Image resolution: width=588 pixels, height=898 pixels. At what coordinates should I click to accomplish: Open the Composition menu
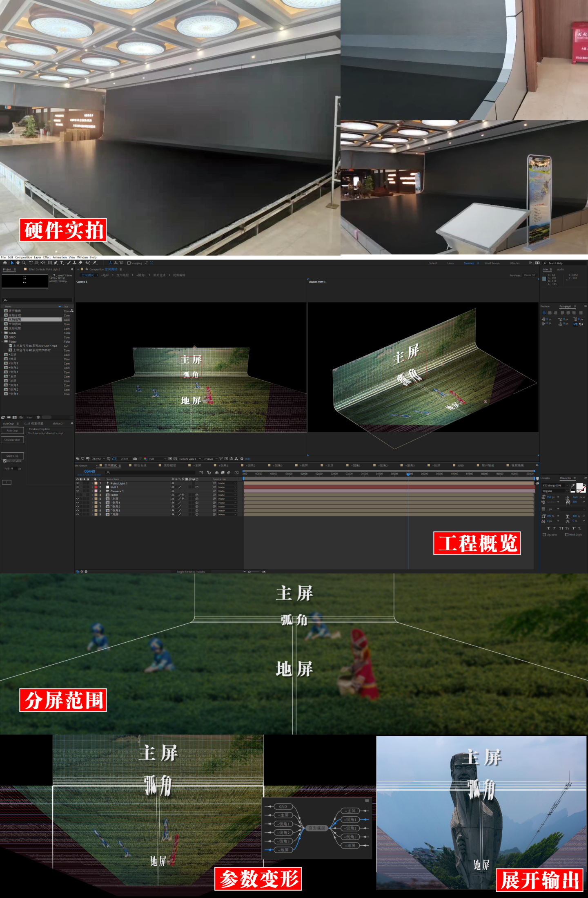(x=23, y=257)
